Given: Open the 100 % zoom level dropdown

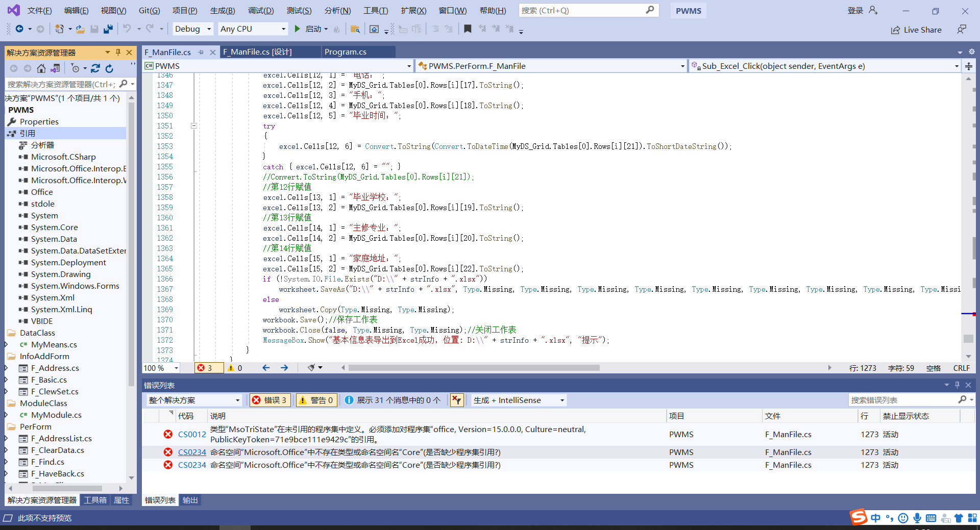Looking at the screenshot, I should pos(161,368).
